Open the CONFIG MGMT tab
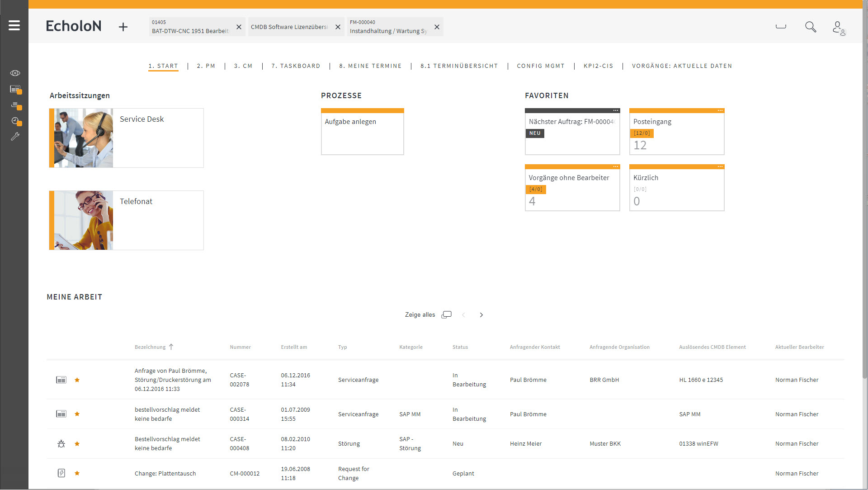 pos(541,66)
